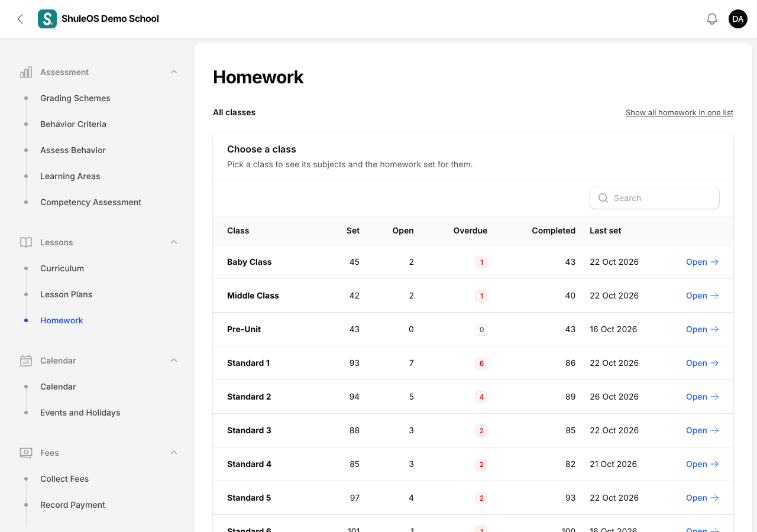Go to Collect Fees
The width and height of the screenshot is (757, 532).
coord(64,479)
